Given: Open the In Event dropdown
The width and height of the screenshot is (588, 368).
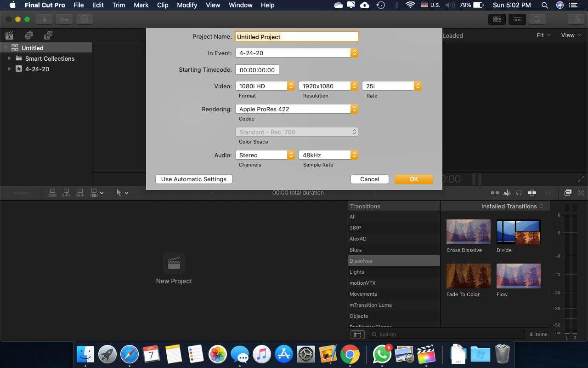Looking at the screenshot, I should click(297, 53).
